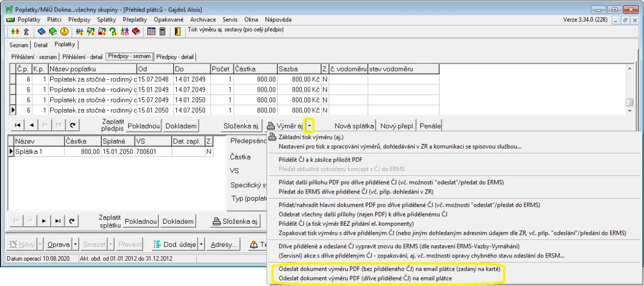Refresh the splátky list with reload arrow
644x286 pixels.
click(72, 221)
